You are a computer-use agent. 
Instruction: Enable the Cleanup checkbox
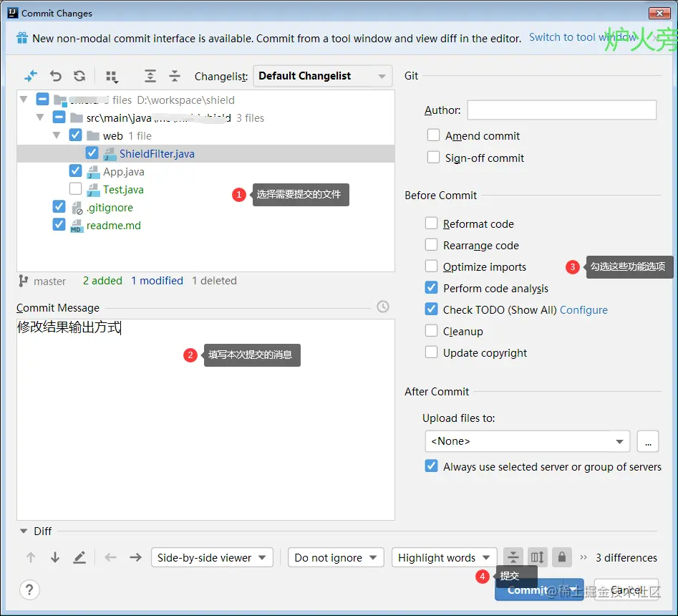[431, 330]
